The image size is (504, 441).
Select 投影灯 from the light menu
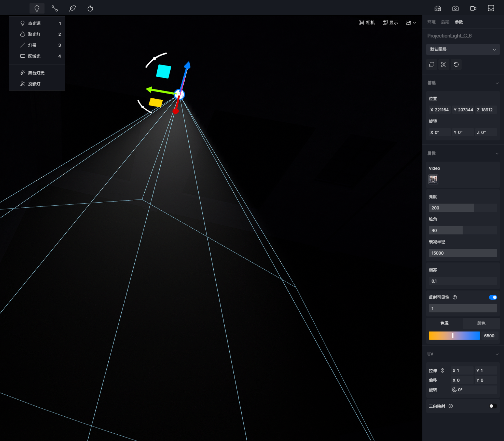click(x=34, y=84)
